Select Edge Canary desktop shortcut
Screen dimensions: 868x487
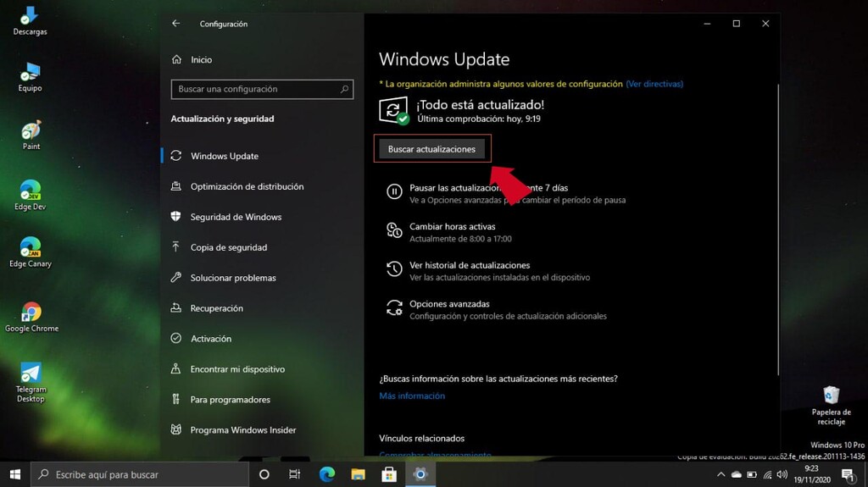pyautogui.click(x=30, y=252)
